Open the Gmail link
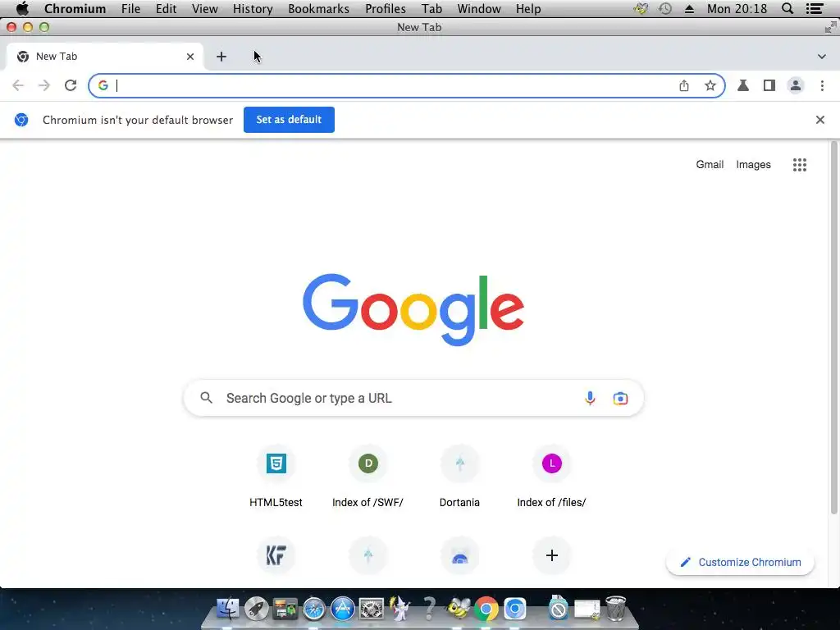Screen dimensions: 840x630 (x=710, y=164)
